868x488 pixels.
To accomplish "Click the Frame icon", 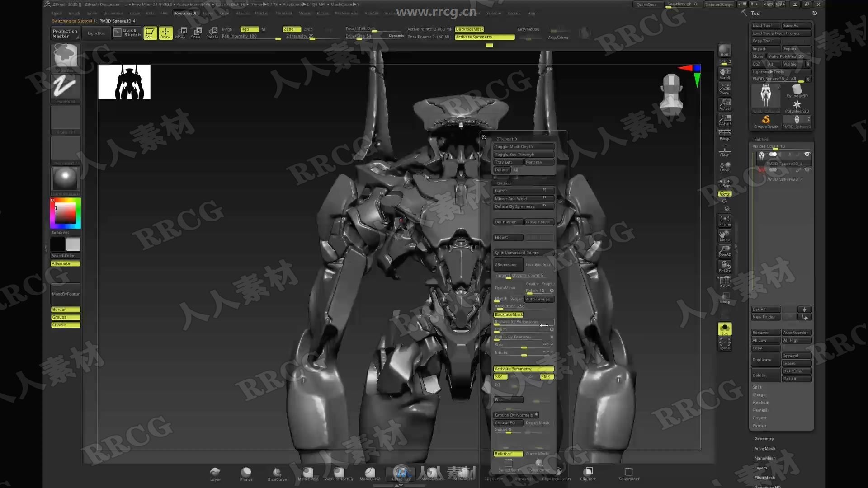I will click(x=725, y=220).
